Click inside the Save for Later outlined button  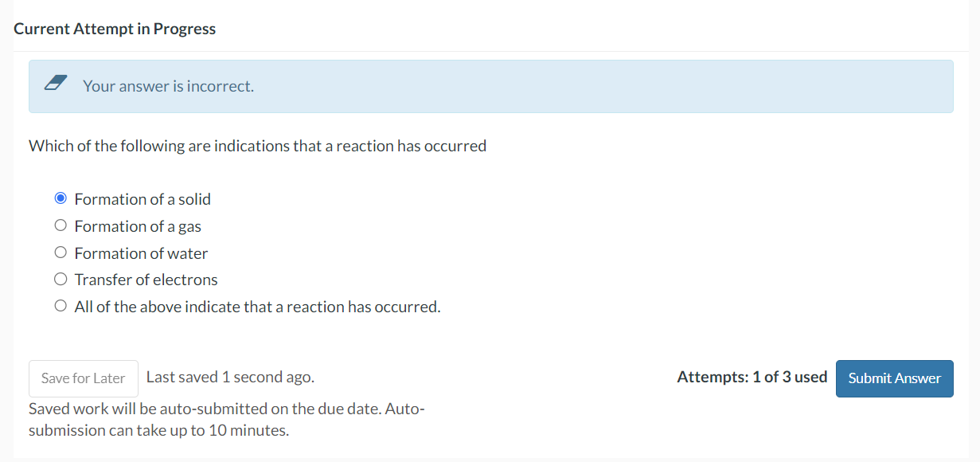tap(83, 378)
